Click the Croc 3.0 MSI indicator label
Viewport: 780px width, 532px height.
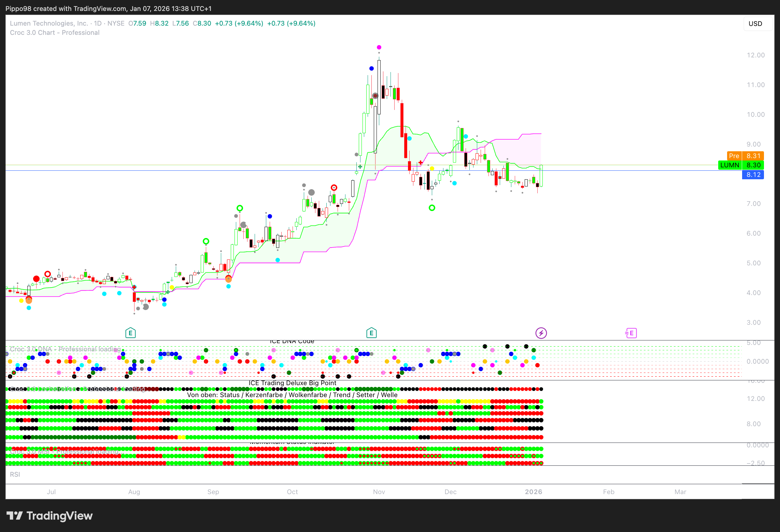click(65, 452)
